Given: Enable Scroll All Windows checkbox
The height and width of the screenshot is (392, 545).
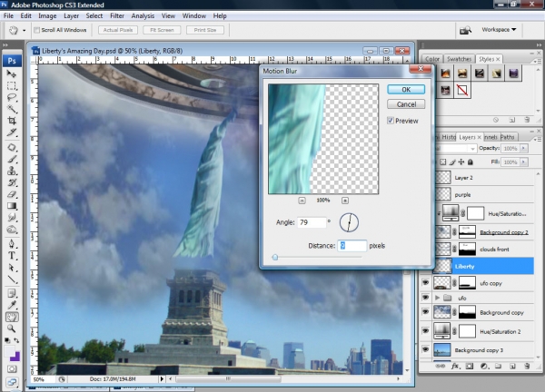Looking at the screenshot, I should click(x=37, y=30).
